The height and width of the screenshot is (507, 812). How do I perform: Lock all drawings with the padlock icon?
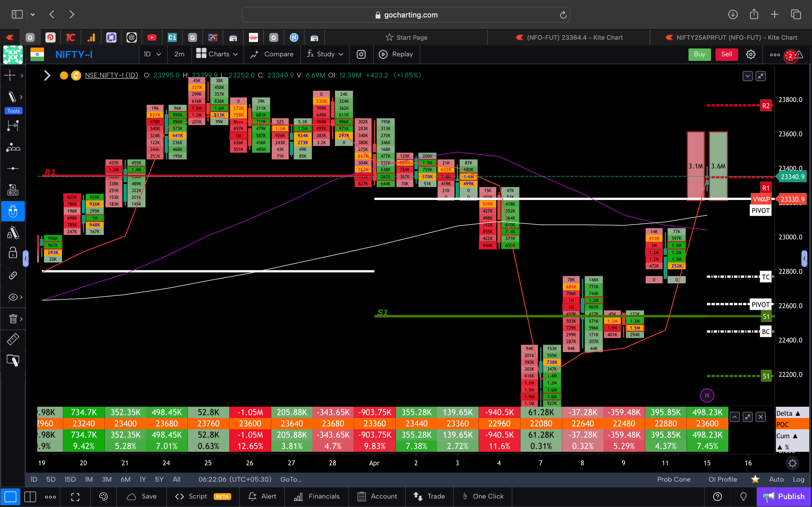point(13,253)
